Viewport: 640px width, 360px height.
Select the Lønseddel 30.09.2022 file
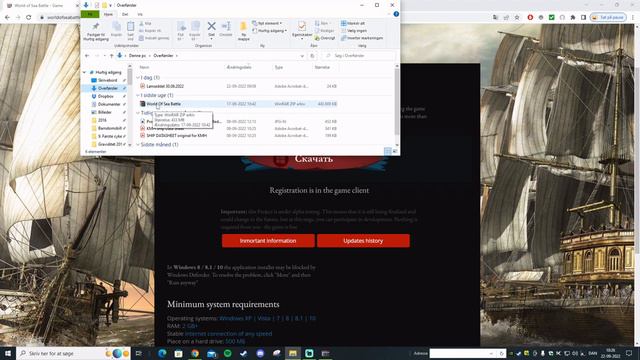[239, 86]
